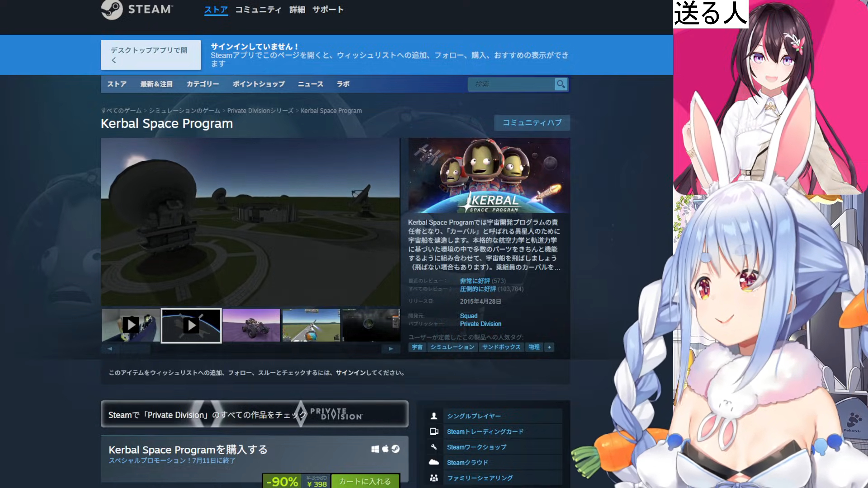Click the デスクトップアプリで開く button
868x488 pixels.
[151, 55]
